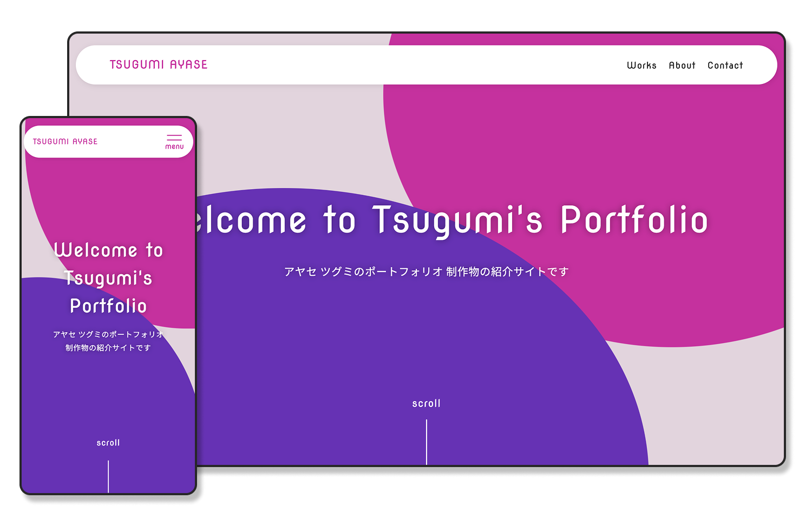
Task: Tap the mobile Japanese subtitle '制作物の紹介サイトです'
Action: point(108,348)
